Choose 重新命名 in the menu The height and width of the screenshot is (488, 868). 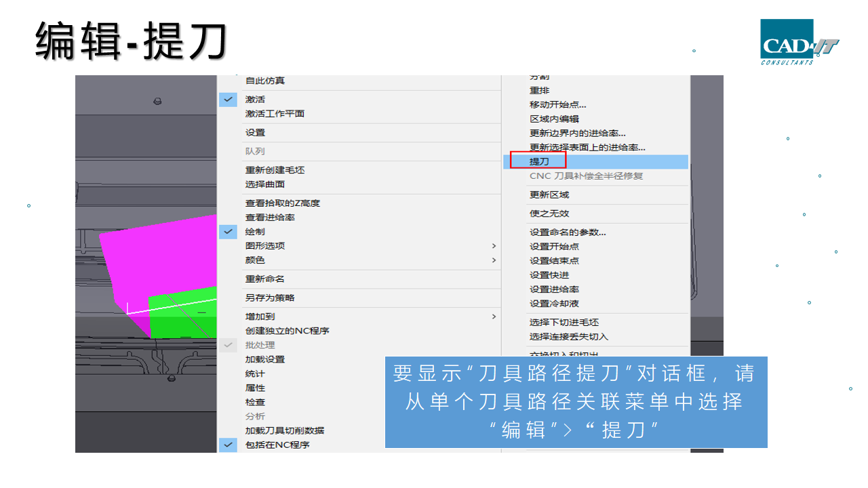(265, 279)
